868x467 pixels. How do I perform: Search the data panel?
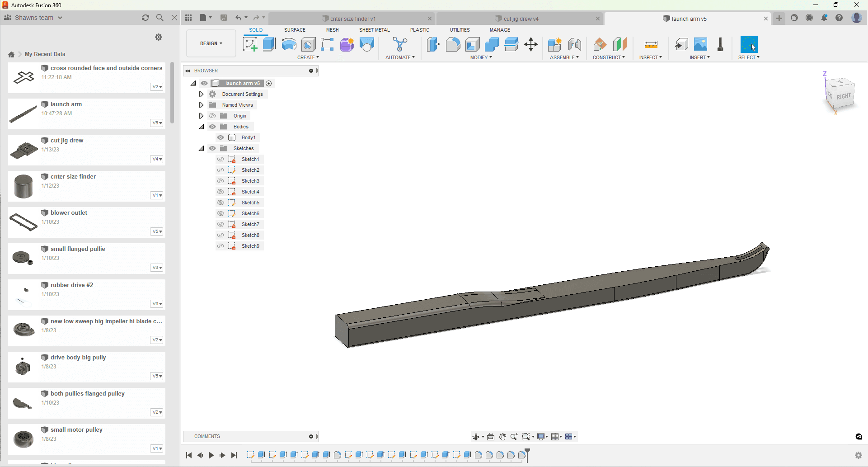pyautogui.click(x=160, y=18)
